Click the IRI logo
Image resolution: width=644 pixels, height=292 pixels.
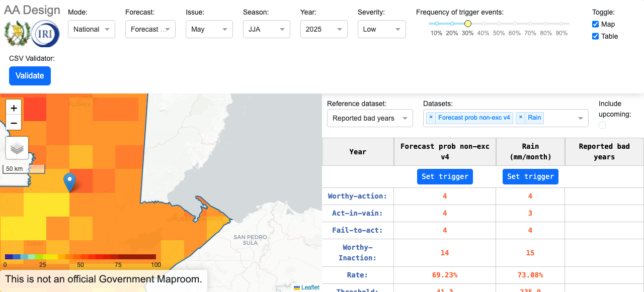pos(45,34)
